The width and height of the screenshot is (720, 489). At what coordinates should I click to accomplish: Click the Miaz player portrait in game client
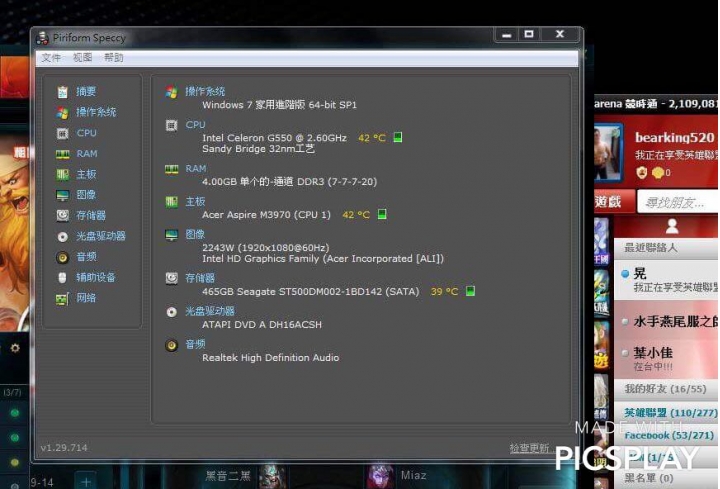381,476
